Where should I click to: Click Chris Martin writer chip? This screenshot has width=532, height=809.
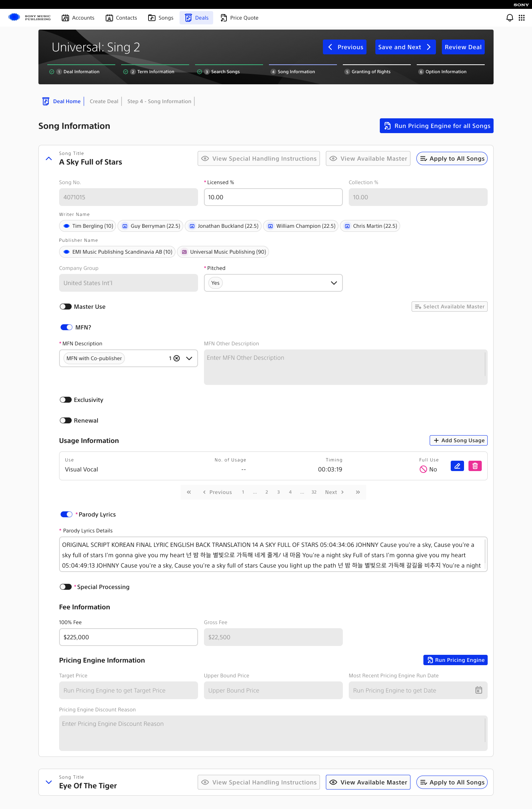click(x=370, y=226)
